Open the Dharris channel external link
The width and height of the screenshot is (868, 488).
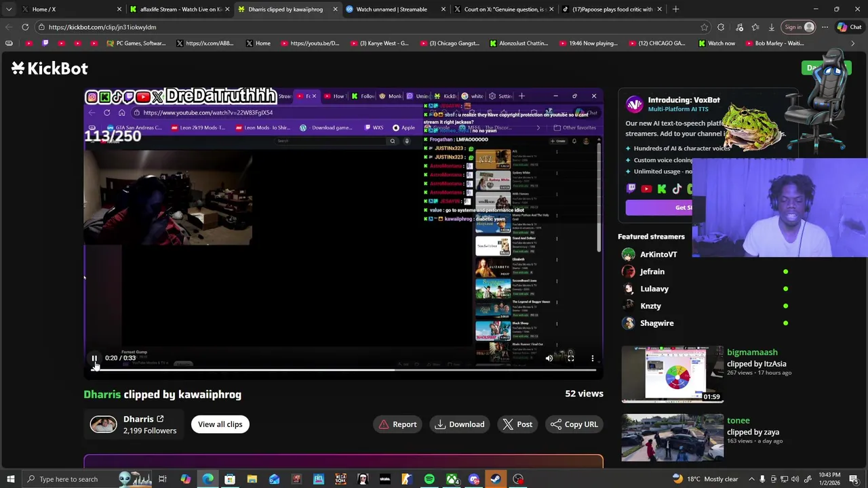tap(160, 419)
